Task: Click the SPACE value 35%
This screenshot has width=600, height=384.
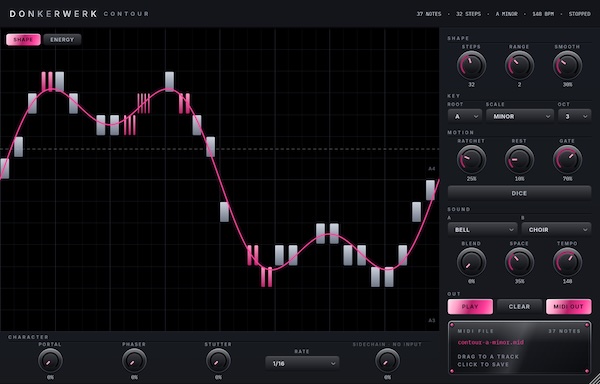Action: (519, 281)
